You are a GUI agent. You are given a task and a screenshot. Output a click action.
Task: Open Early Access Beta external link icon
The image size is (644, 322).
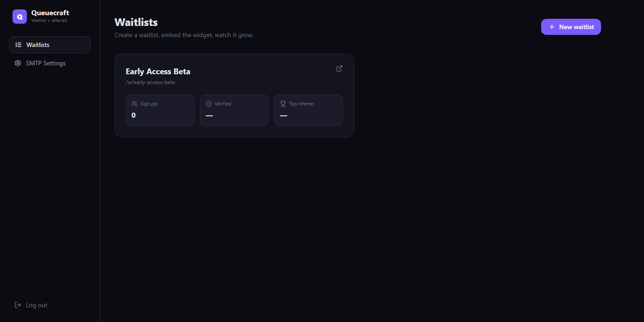tap(339, 68)
